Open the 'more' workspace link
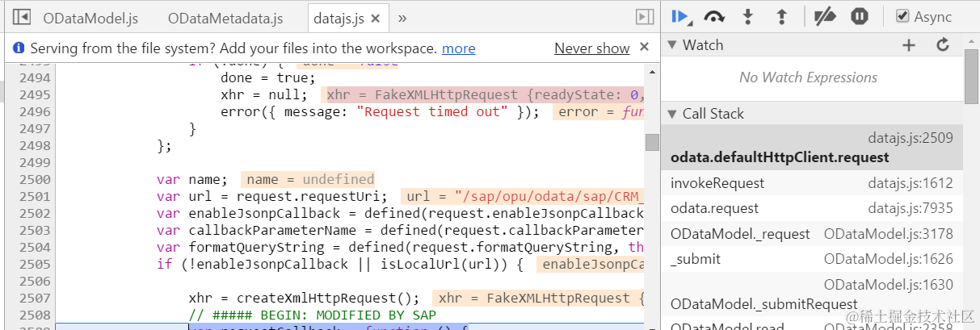The height and width of the screenshot is (330, 980). coord(458,48)
